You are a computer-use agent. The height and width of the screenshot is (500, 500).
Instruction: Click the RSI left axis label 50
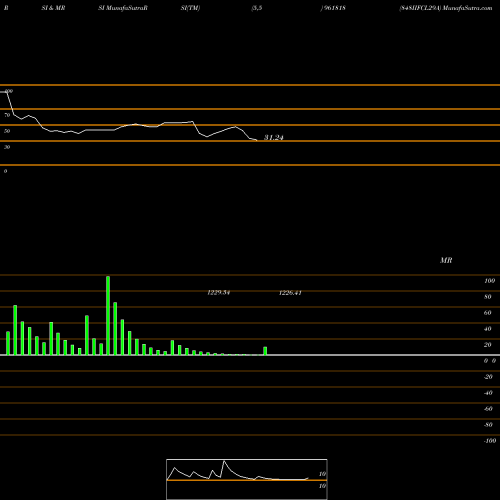[7, 131]
